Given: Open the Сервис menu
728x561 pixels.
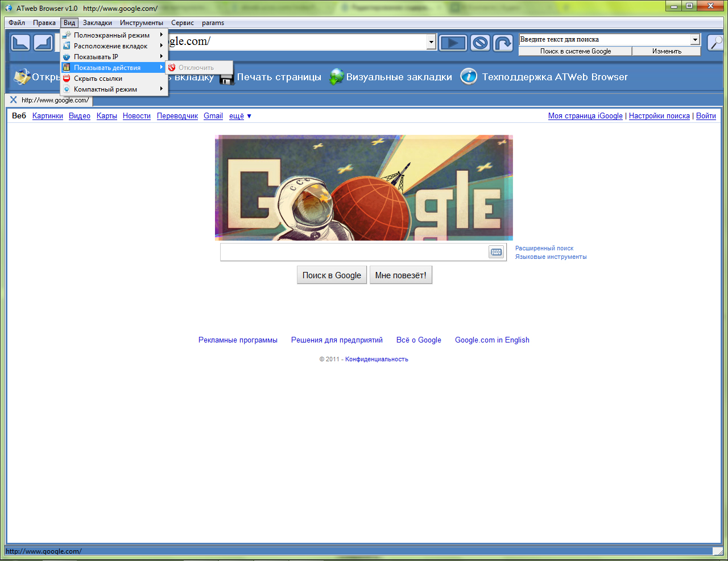Looking at the screenshot, I should coord(183,23).
